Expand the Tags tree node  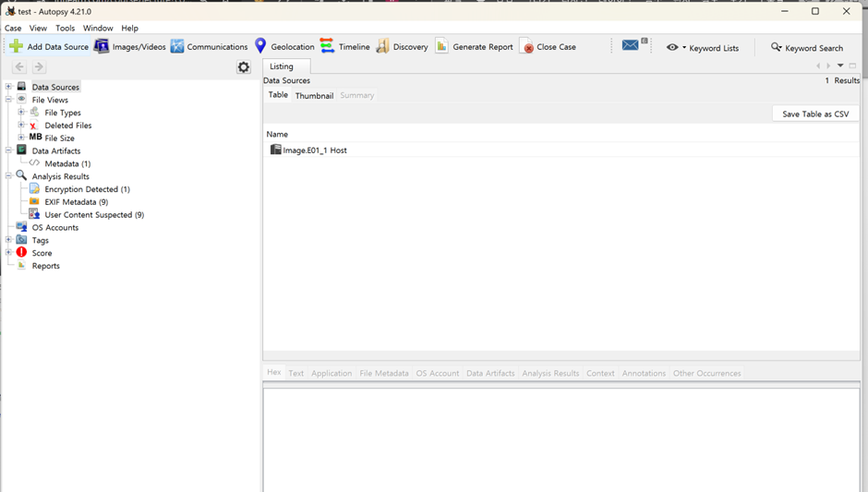pyautogui.click(x=9, y=240)
